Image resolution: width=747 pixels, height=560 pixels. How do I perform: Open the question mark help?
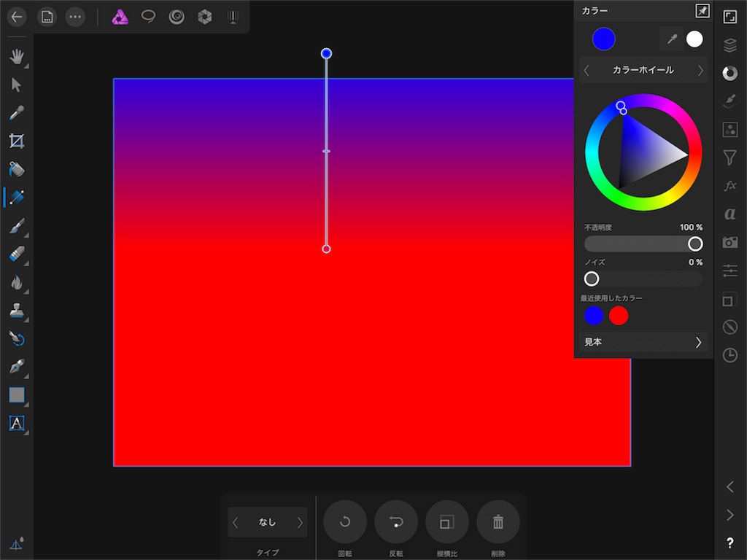point(729,542)
